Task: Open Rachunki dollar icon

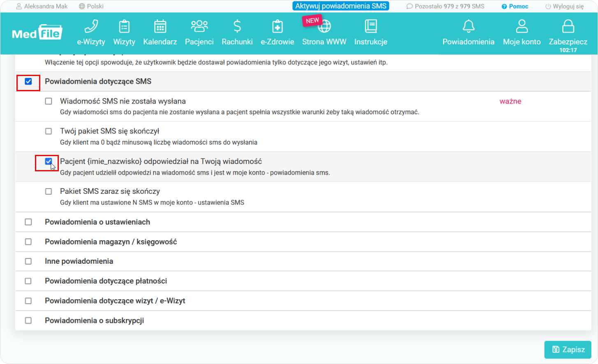Action: point(237,26)
